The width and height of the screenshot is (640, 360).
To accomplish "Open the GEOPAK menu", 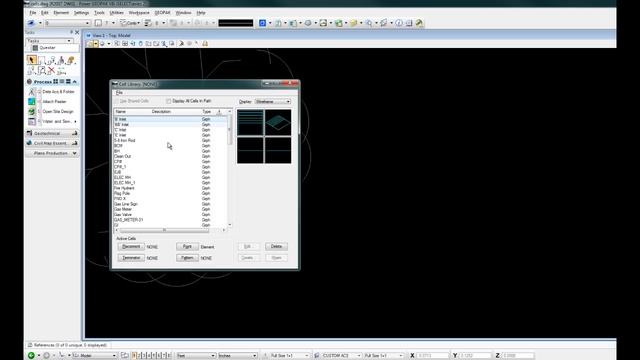I will (162, 13).
